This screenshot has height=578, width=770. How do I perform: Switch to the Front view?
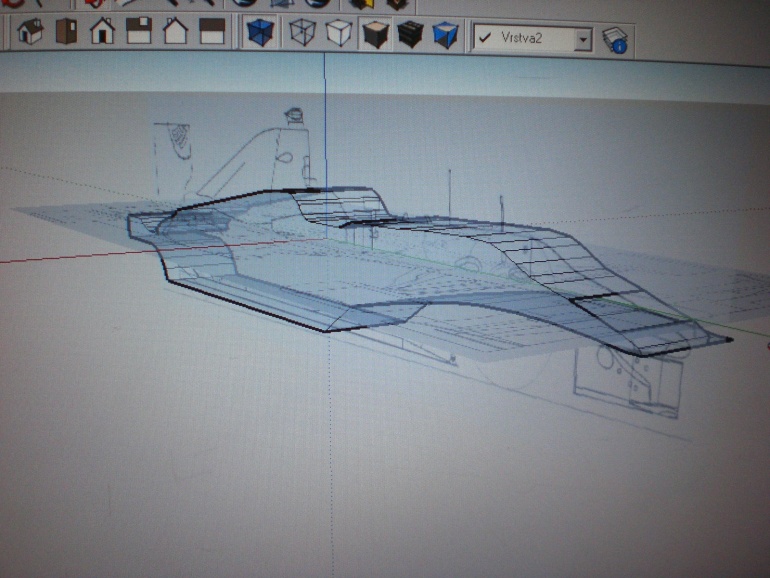102,31
